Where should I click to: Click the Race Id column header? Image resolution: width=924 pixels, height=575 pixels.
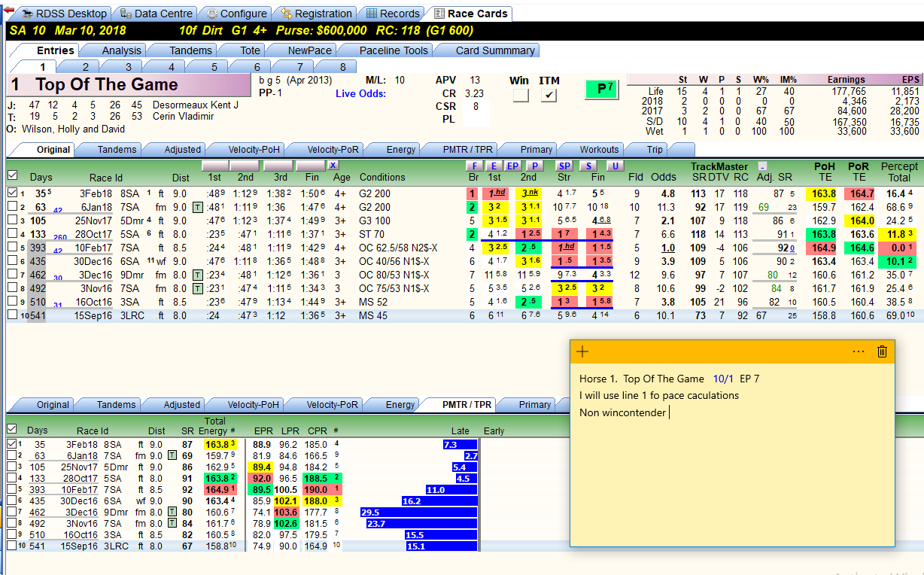point(105,177)
